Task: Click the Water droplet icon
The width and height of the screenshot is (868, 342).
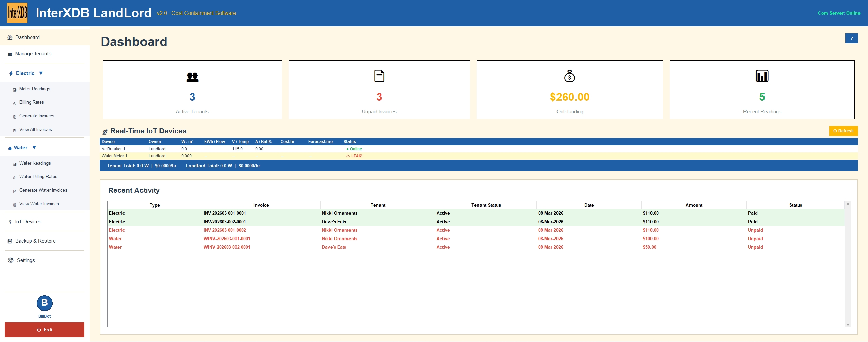Action: point(10,148)
